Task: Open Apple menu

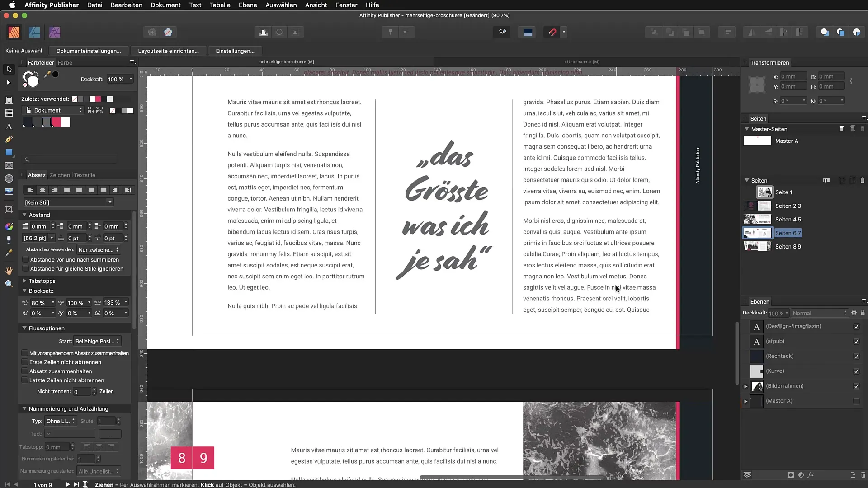Action: 12,5
